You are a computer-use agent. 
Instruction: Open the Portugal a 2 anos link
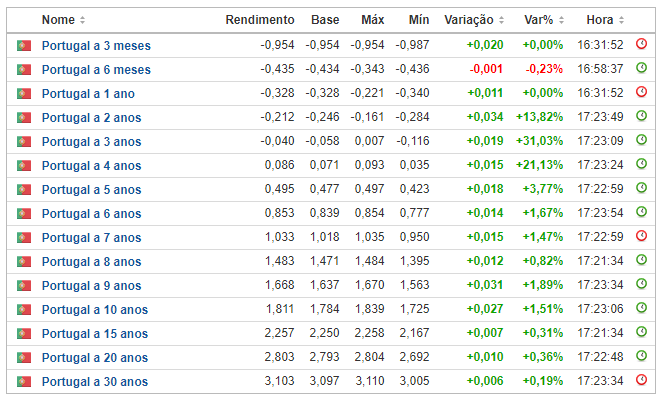coord(91,118)
